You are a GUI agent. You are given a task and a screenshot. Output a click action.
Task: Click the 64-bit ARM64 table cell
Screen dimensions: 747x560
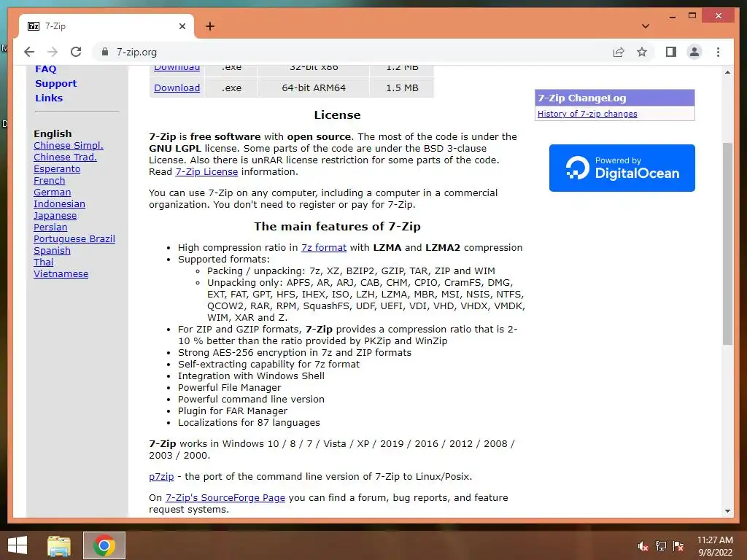pyautogui.click(x=314, y=87)
